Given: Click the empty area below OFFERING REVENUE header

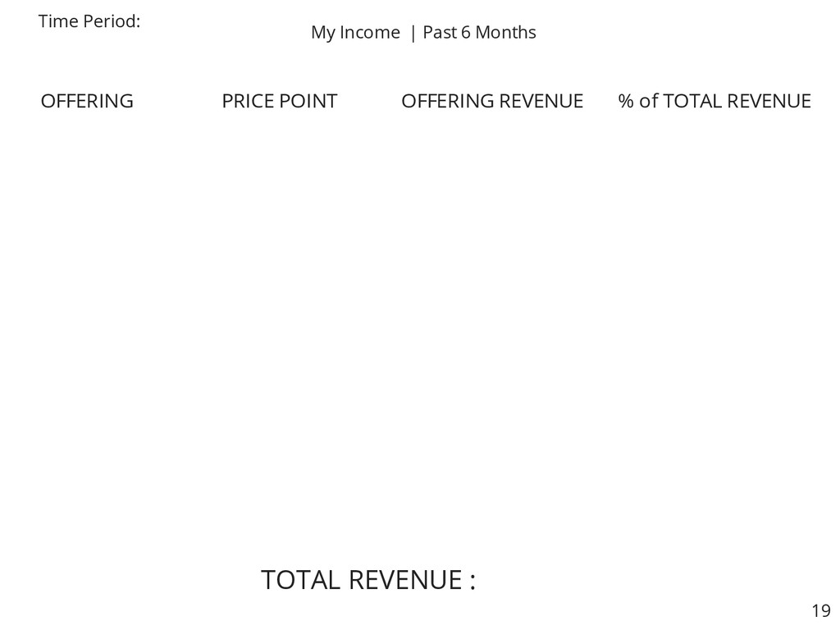Looking at the screenshot, I should click(492, 322).
